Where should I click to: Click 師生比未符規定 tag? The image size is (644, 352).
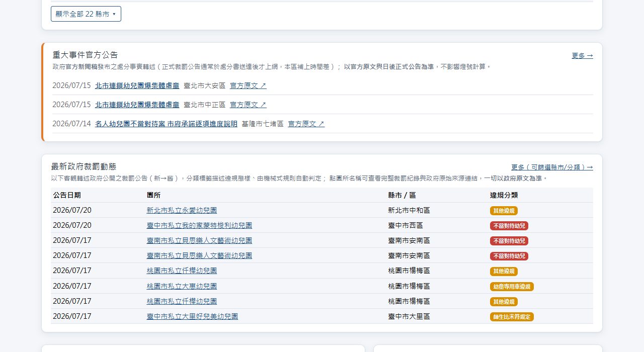(x=512, y=317)
